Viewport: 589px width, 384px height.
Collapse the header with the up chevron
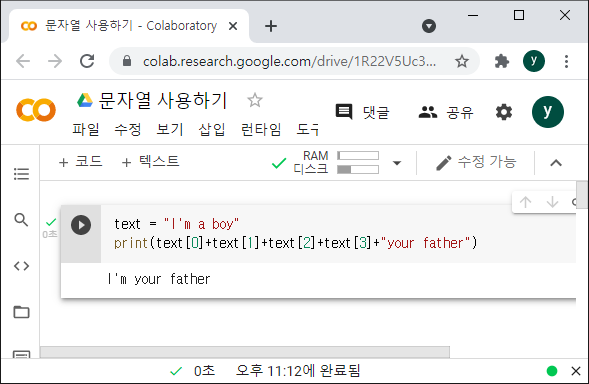[556, 163]
